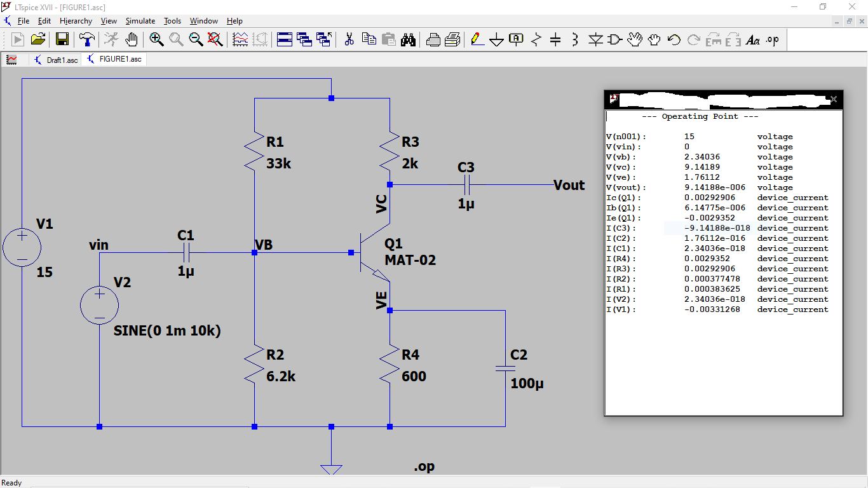
Task: Select the Label Net tool
Action: (515, 39)
